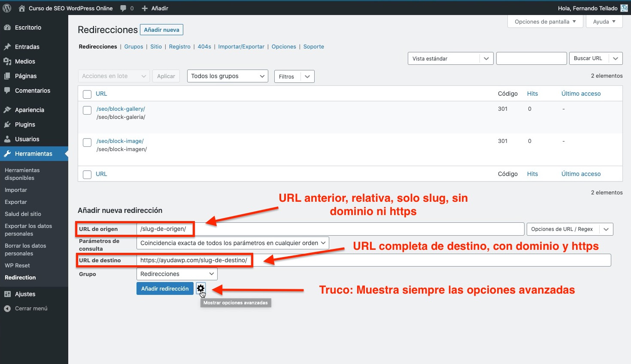Open Apariencia brush icon menu
Viewport: 631px width, 364px height.
[x=7, y=110]
